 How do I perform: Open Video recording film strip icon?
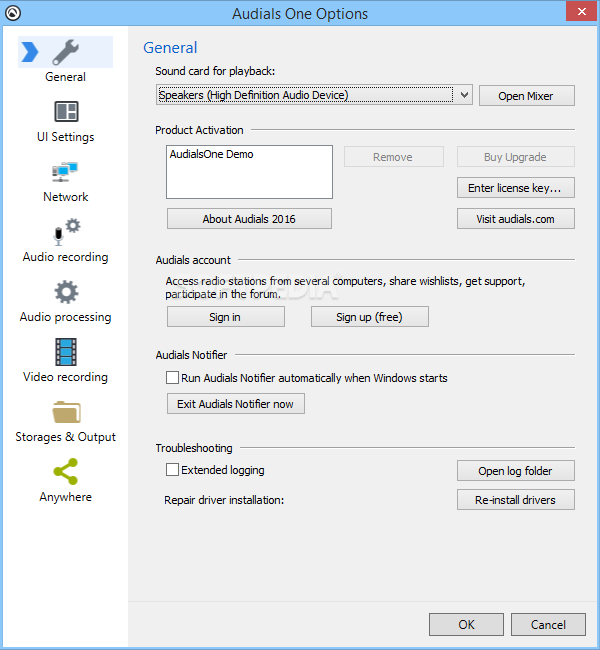click(x=66, y=352)
